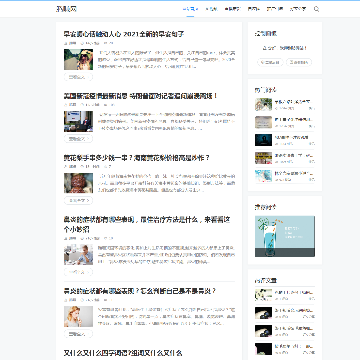
Task: Open hot-articles thumbnail with yellow and black banner
Action: tap(264, 158)
